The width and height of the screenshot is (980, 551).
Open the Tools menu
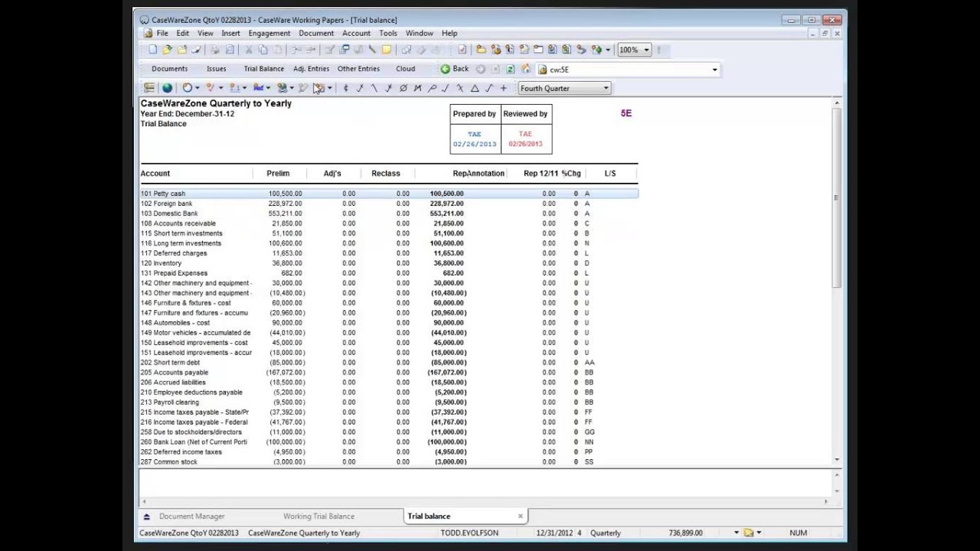tap(388, 34)
